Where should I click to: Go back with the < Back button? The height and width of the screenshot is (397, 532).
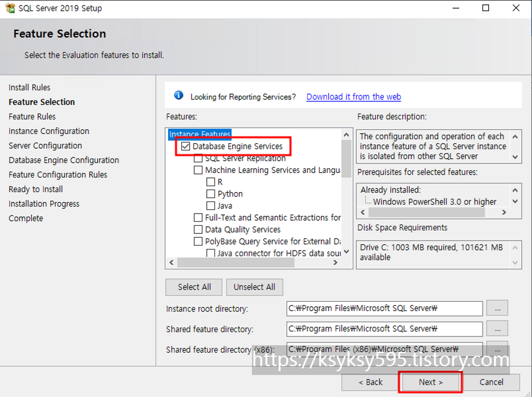(x=370, y=382)
